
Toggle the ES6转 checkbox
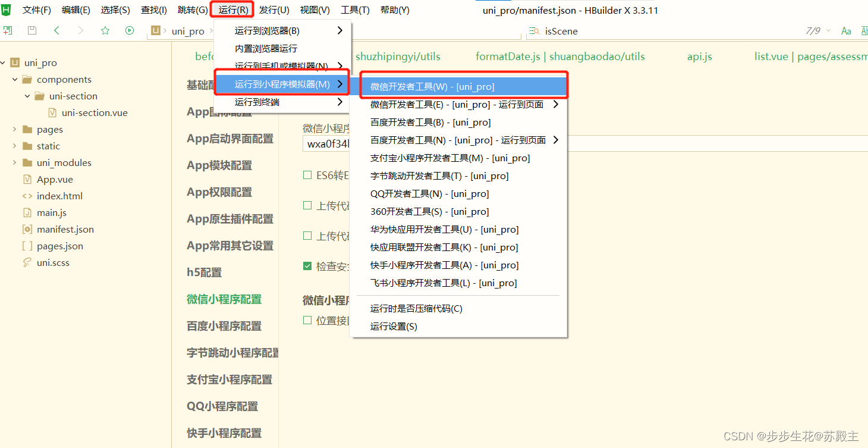(x=307, y=175)
